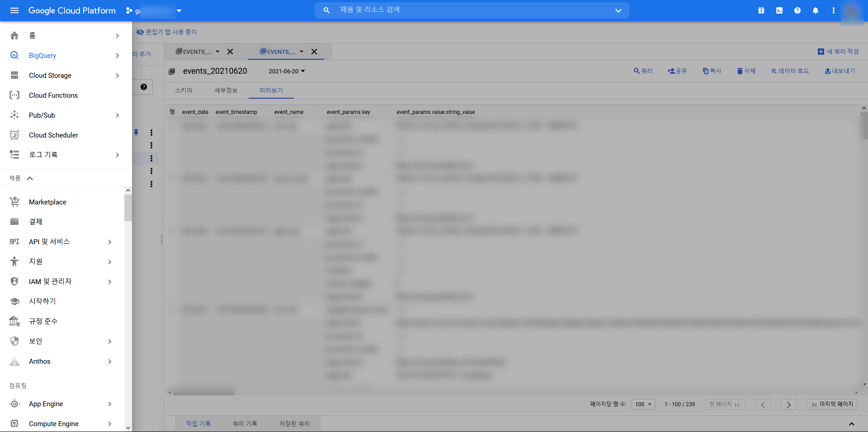Toggle 편집기 탭 사용 중지 editor tab option
The image size is (868, 432).
coord(167,32)
